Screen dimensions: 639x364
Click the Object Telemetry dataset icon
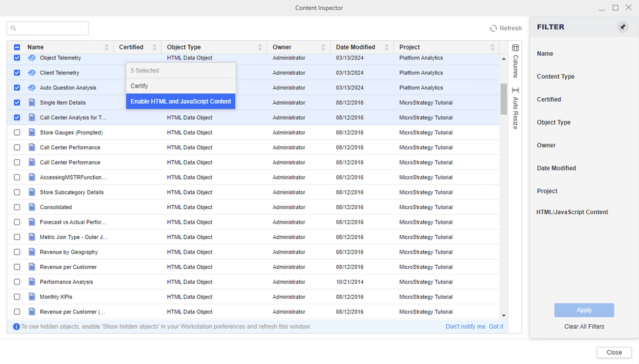pyautogui.click(x=32, y=58)
